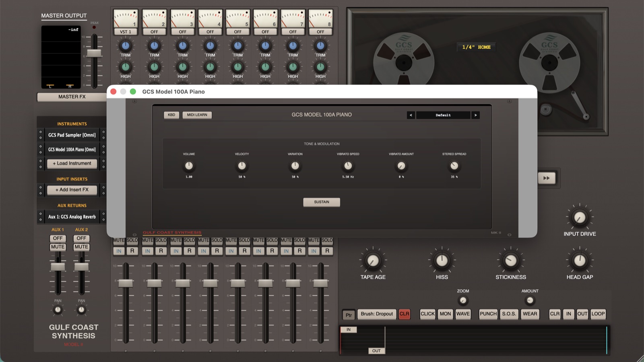Click channel 2 HIGH knob

point(154,67)
